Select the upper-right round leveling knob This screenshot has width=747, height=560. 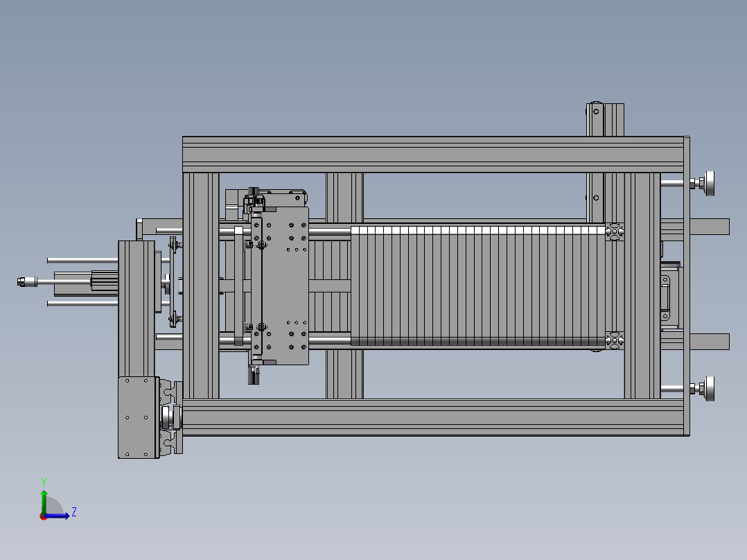tap(709, 183)
